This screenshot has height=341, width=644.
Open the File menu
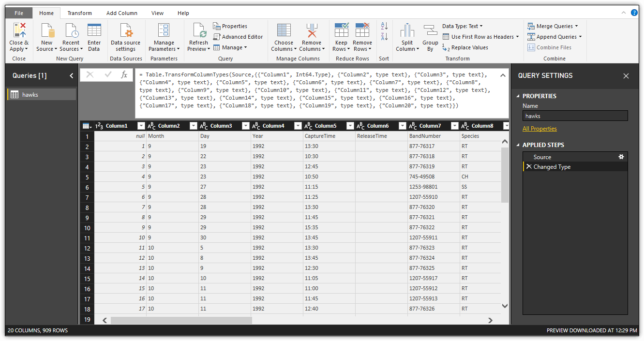[x=19, y=13]
